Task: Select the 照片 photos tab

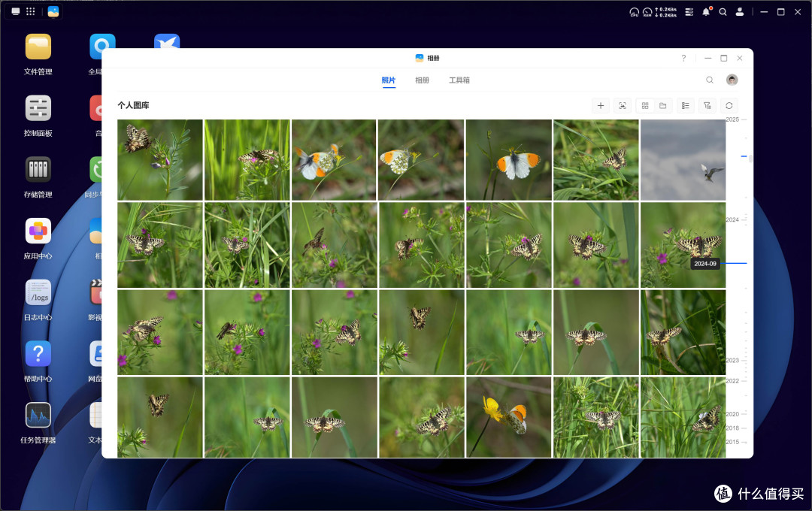Action: pos(389,80)
